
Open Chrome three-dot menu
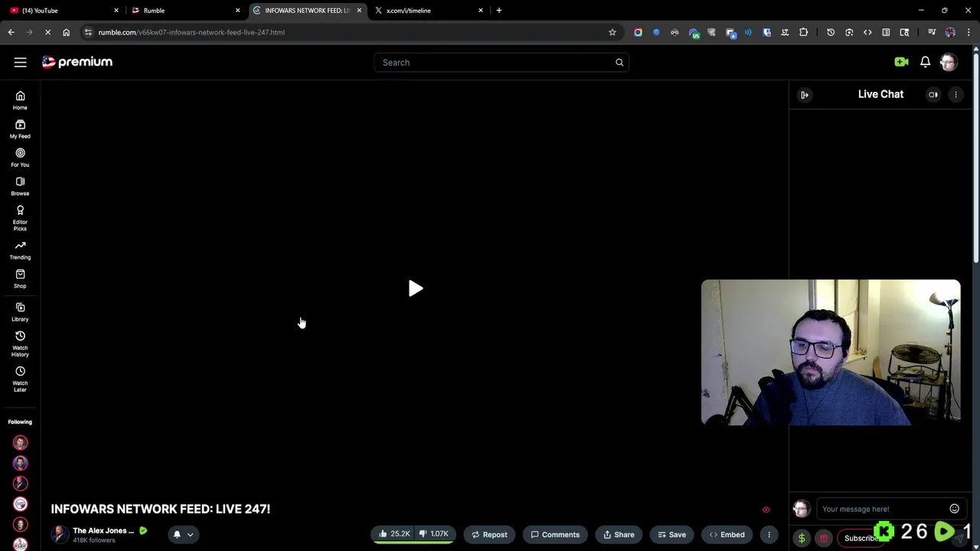coord(969,32)
